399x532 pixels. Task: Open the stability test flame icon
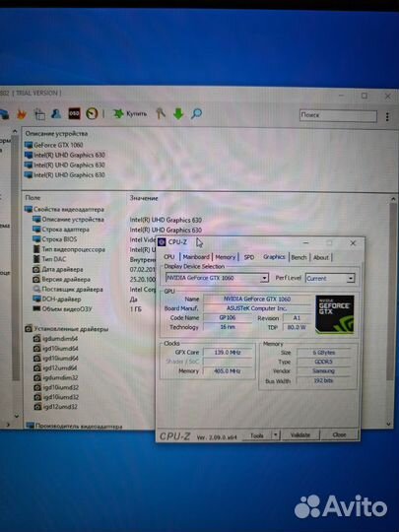click(22, 114)
